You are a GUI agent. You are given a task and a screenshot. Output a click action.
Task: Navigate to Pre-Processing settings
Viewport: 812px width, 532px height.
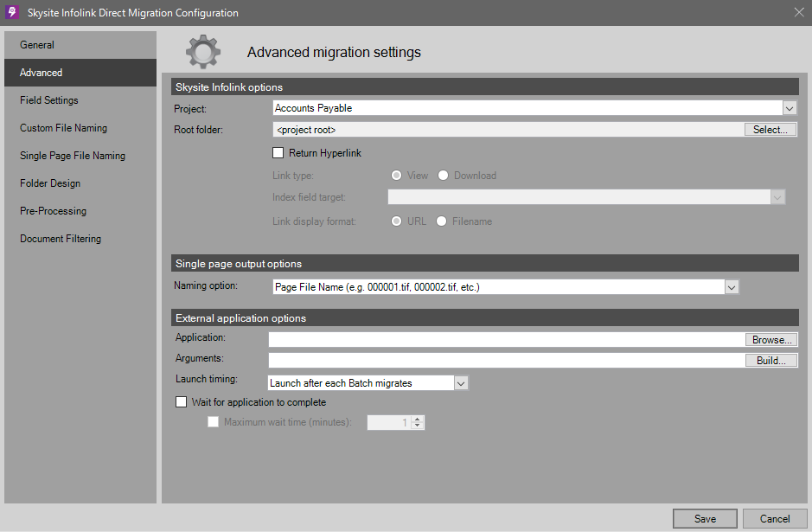(x=80, y=211)
